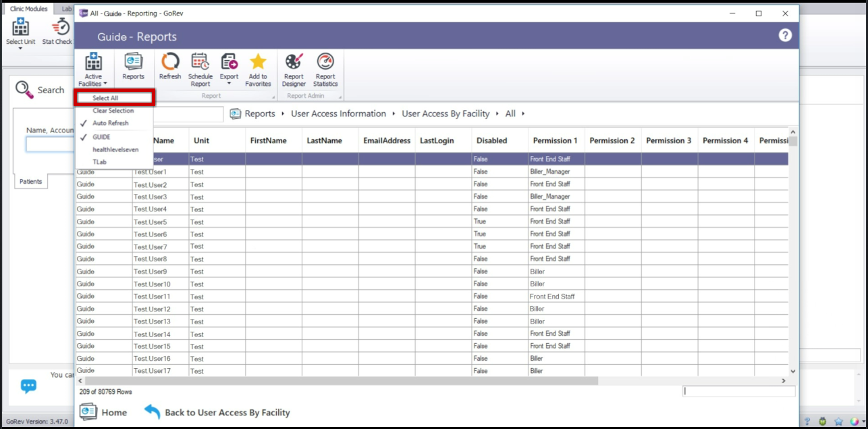Screen dimensions: 868x429
Task: Select the Patients tab in main window
Action: (x=30, y=182)
